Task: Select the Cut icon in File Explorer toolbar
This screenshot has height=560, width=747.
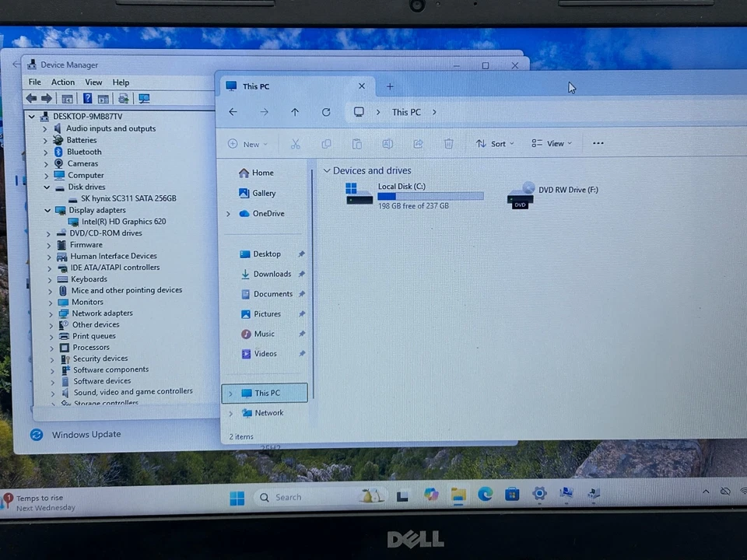Action: (296, 143)
